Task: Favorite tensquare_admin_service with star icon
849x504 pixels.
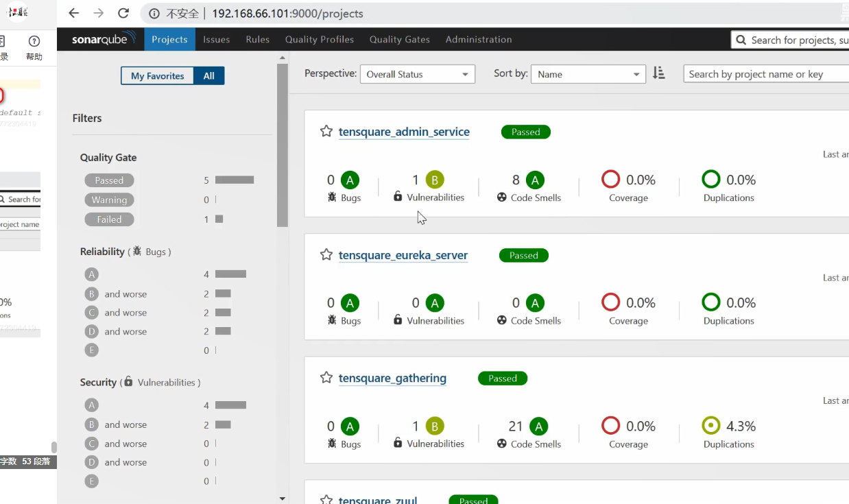Action: pos(326,132)
